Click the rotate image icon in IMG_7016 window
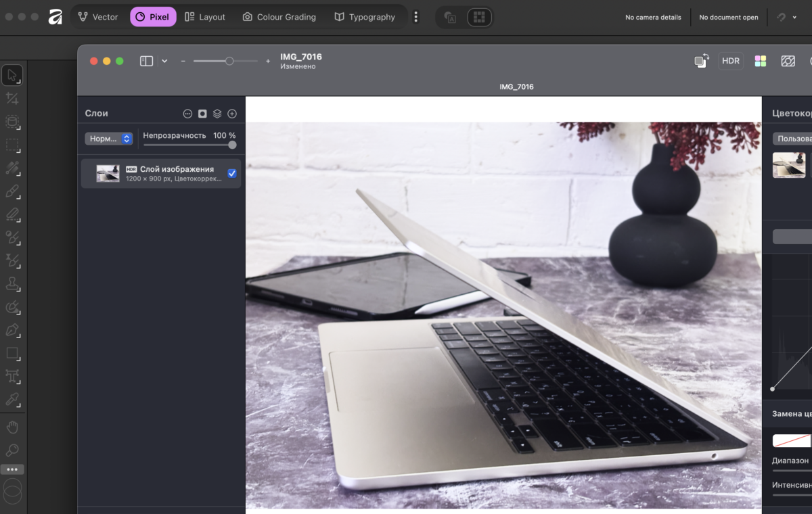This screenshot has width=812, height=514. click(x=702, y=61)
